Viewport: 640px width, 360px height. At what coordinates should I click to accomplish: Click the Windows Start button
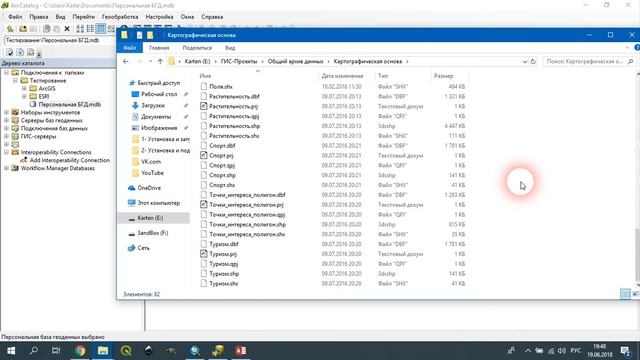[x=11, y=351]
